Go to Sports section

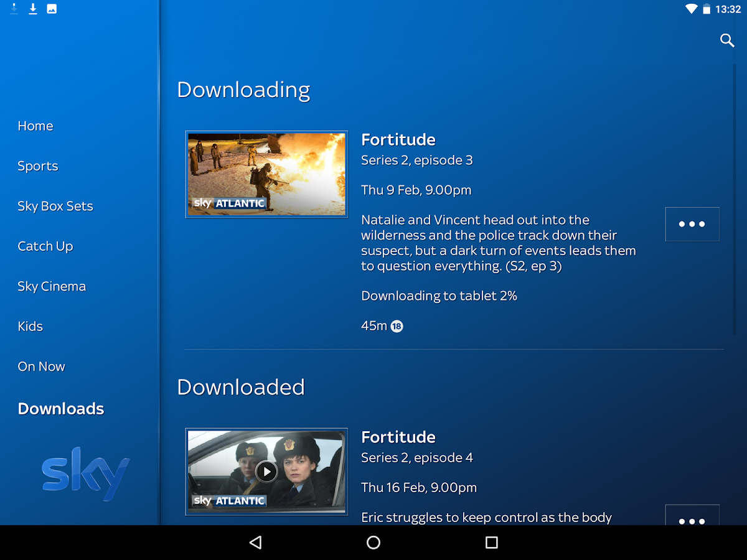pos(38,166)
